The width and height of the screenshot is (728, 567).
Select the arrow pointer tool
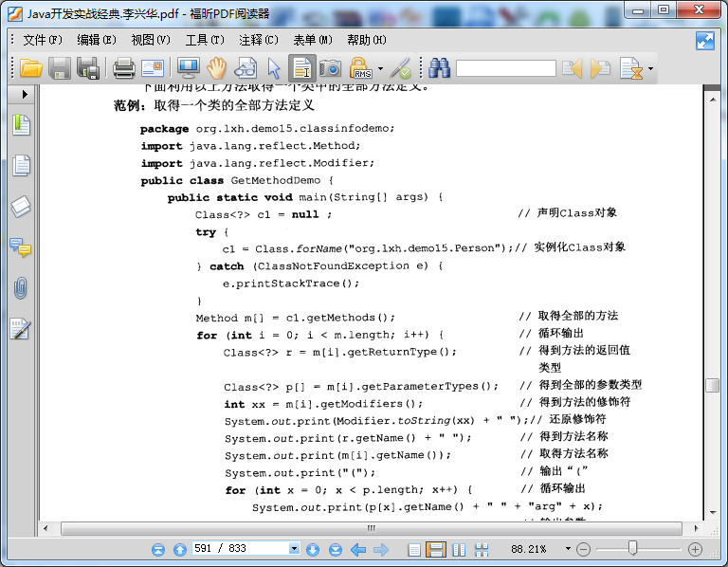274,68
